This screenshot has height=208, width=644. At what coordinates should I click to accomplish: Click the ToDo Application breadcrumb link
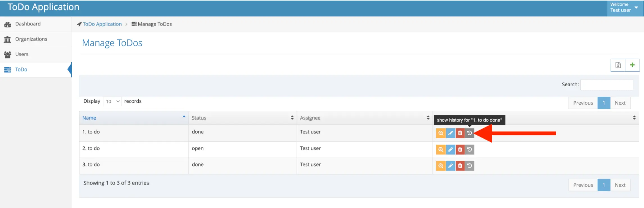pyautogui.click(x=102, y=24)
